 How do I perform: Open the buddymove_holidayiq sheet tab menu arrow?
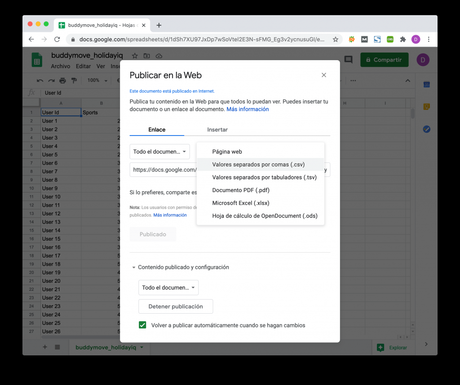[142, 347]
